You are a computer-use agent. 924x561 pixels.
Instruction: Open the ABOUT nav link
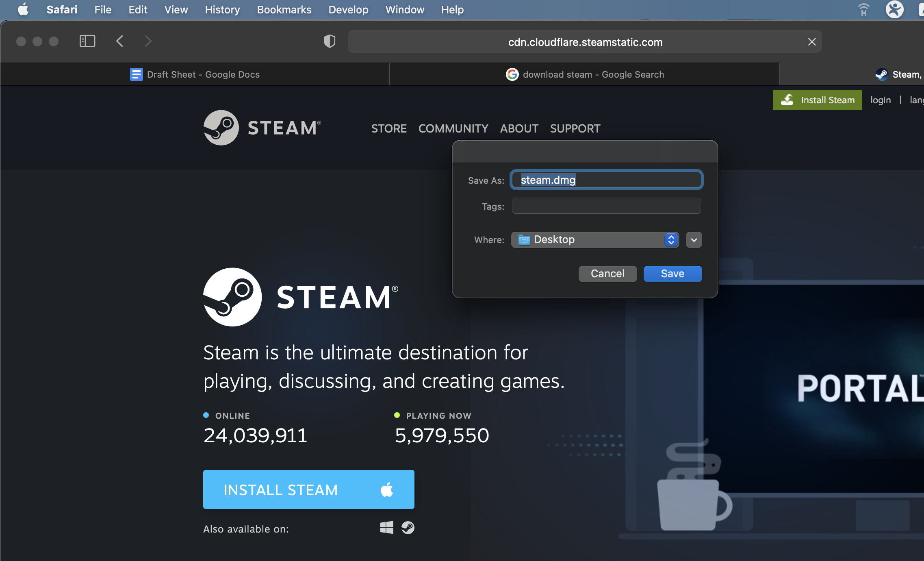(519, 128)
